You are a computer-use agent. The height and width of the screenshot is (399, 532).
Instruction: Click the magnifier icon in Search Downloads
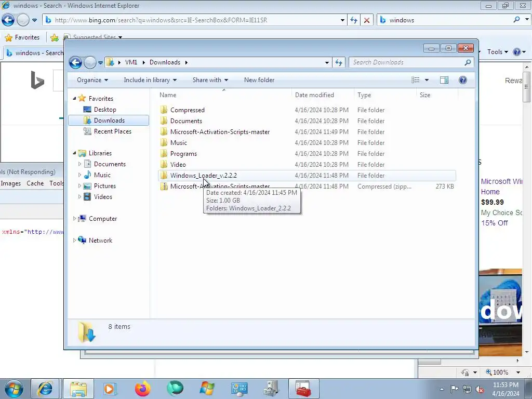coord(468,62)
